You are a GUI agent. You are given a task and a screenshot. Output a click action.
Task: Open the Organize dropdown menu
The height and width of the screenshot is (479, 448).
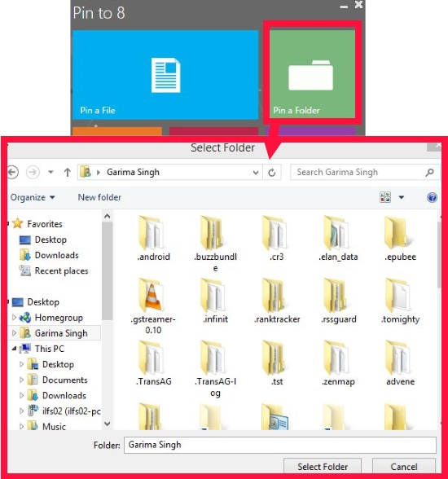(33, 197)
